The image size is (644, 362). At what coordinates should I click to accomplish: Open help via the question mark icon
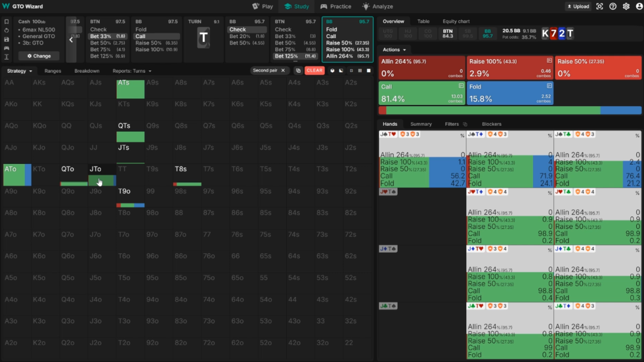pyautogui.click(x=613, y=7)
